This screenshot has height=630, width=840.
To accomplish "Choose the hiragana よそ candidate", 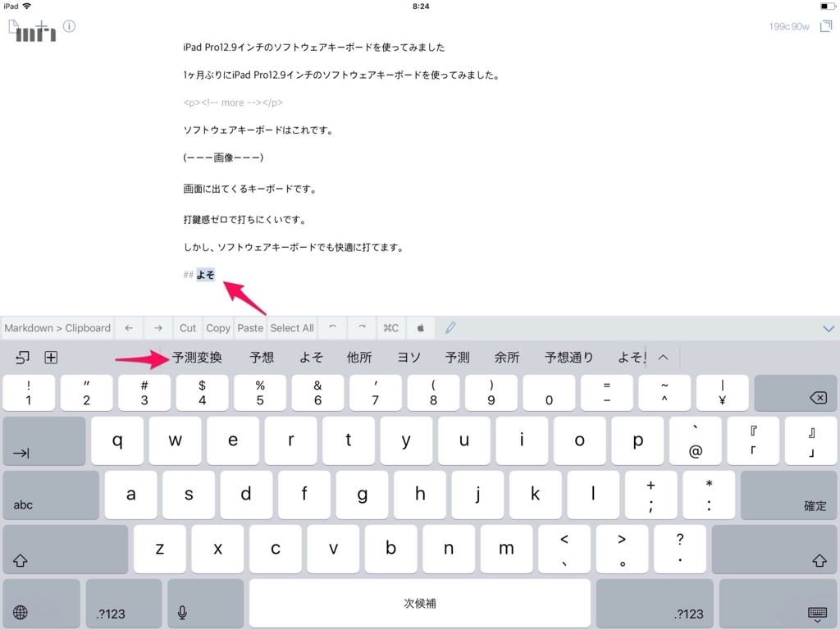I will click(x=311, y=358).
